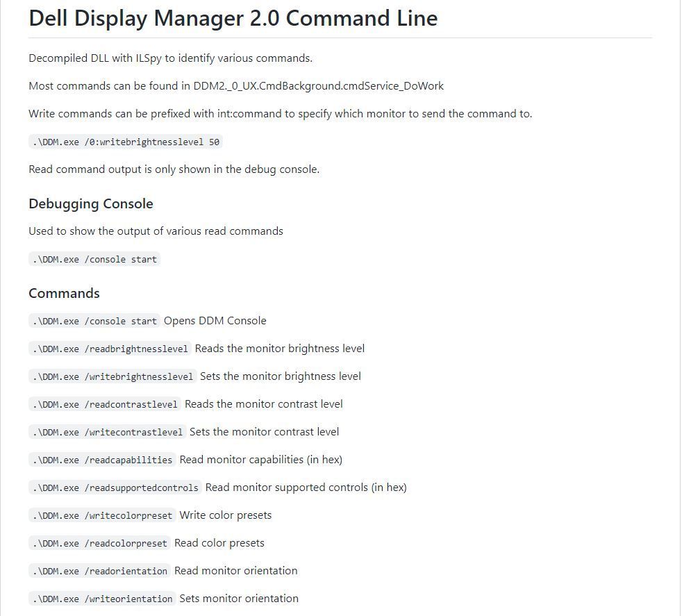Click the DDM2._0_UX.CmdBackground.cmdService_DoWork text
Viewport: 682px width, 616px height.
point(318,86)
